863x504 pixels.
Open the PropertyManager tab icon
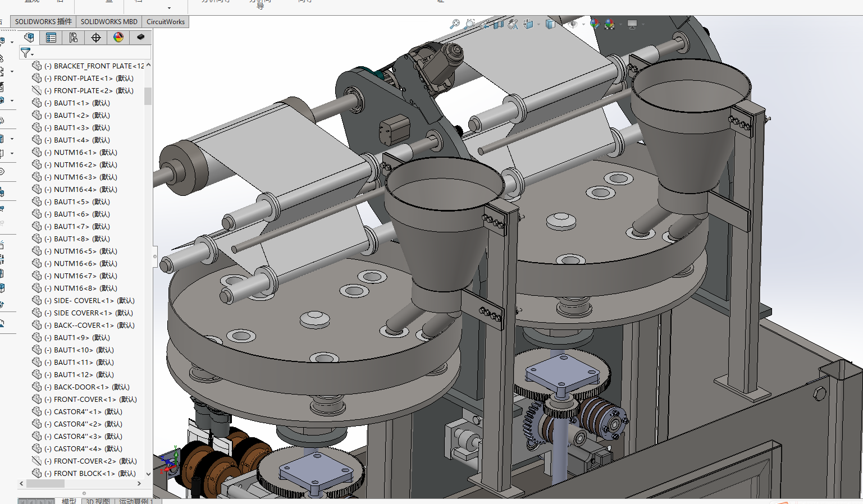[x=51, y=38]
